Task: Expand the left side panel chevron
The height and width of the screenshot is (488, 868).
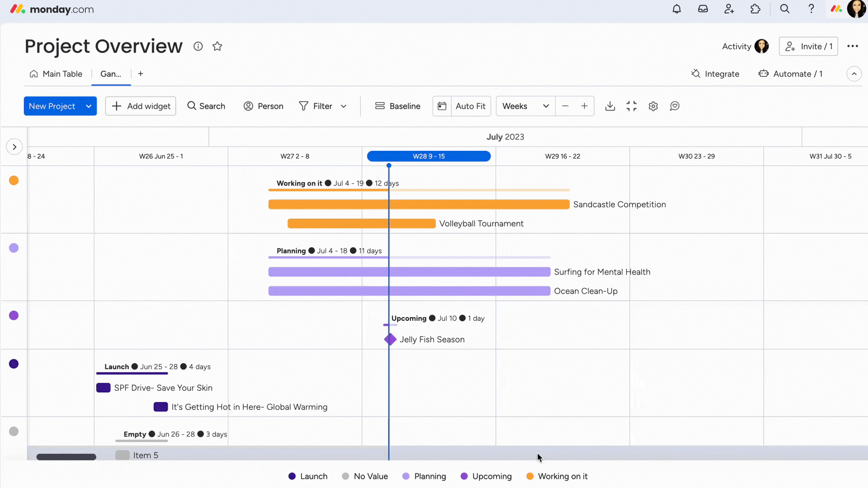Action: pyautogui.click(x=14, y=147)
